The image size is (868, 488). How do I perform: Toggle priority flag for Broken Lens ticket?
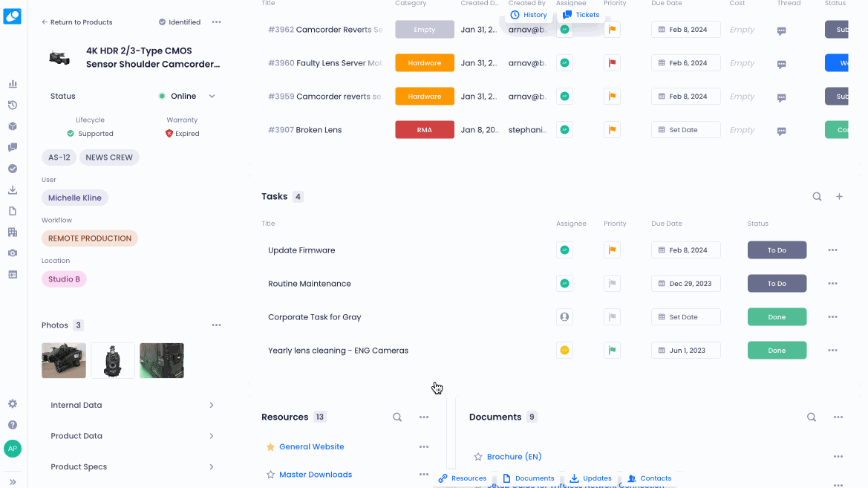tap(613, 130)
